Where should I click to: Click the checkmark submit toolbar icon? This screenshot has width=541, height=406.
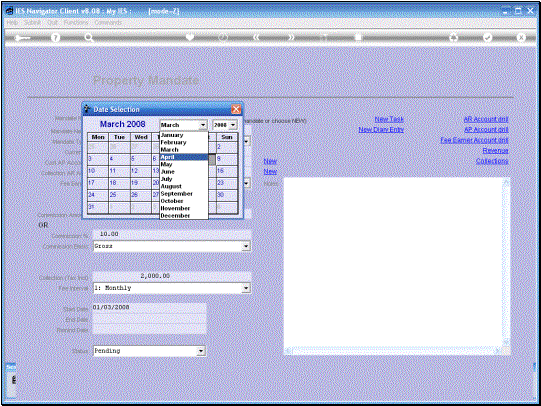[x=487, y=38]
